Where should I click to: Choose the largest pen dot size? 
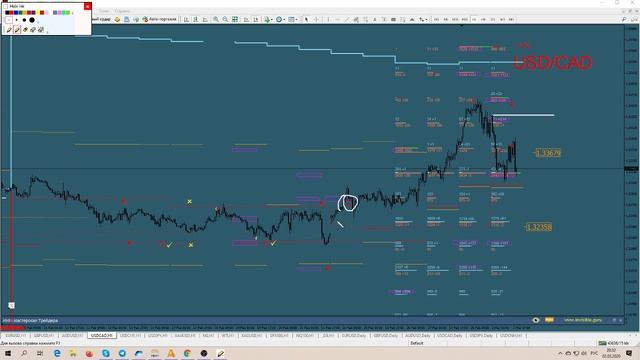point(32,20)
